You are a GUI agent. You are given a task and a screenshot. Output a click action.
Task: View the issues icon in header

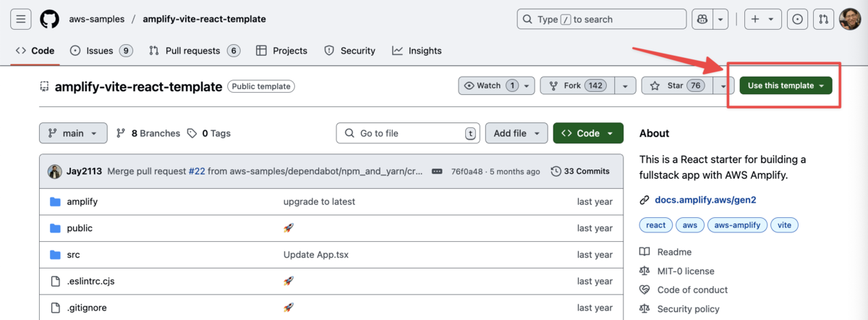pos(797,20)
